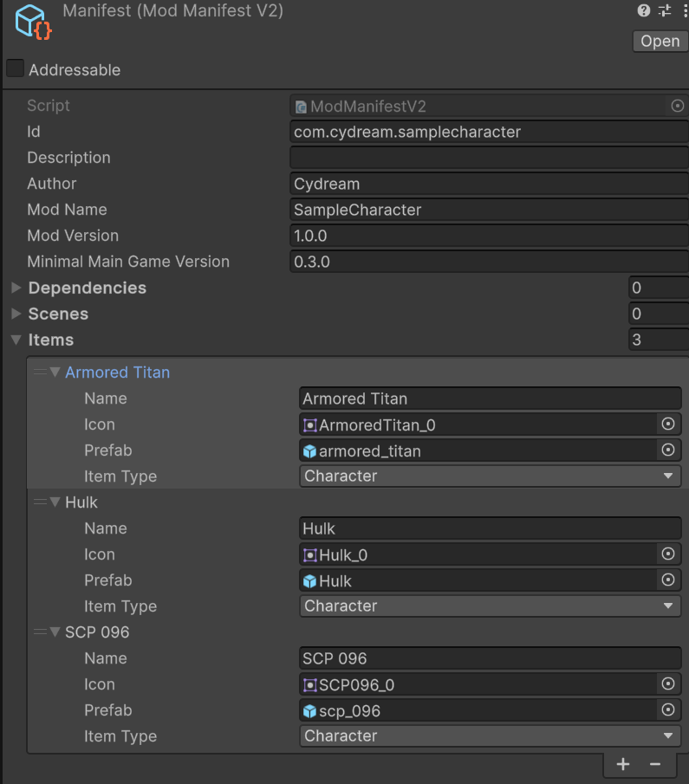Open object picker for ArmoredTitan_0 icon
Screen dimensions: 689x784
(668, 424)
